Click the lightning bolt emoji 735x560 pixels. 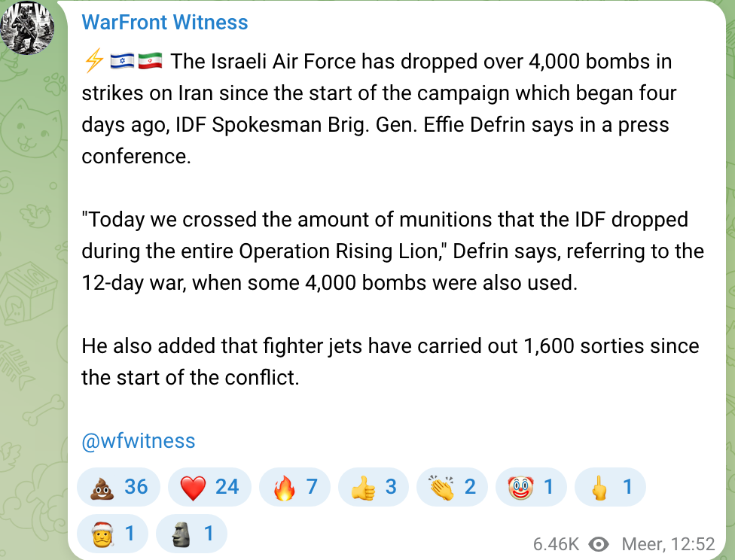pos(93,61)
